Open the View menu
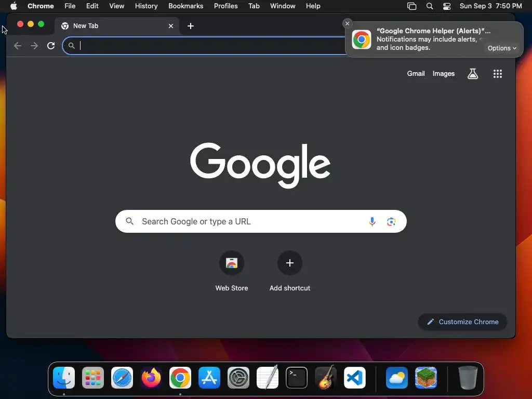The height and width of the screenshot is (399, 532). [117, 6]
